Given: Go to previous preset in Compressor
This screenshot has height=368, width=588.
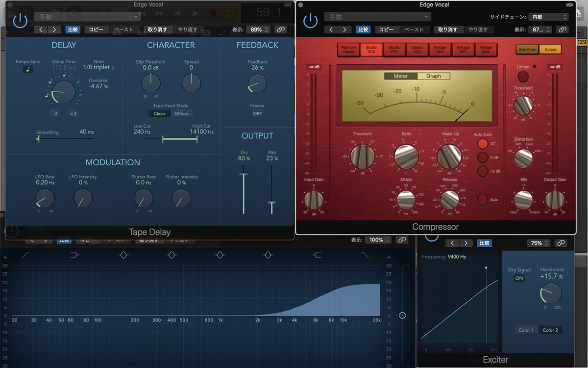Looking at the screenshot, I should 331,29.
